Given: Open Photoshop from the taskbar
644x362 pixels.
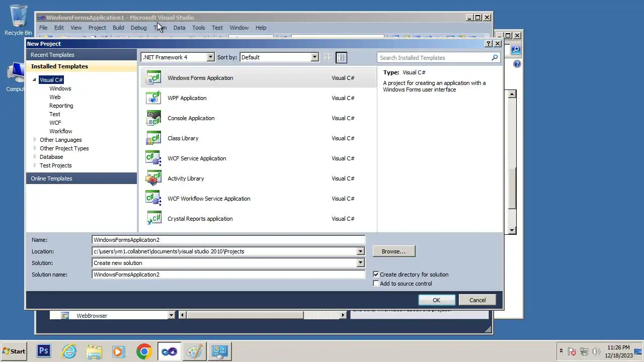Looking at the screenshot, I should 44,351.
